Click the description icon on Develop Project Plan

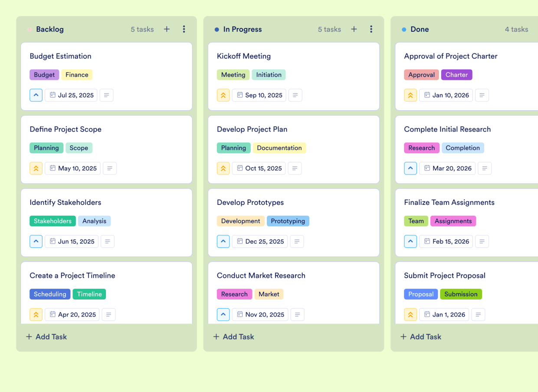[x=295, y=168]
